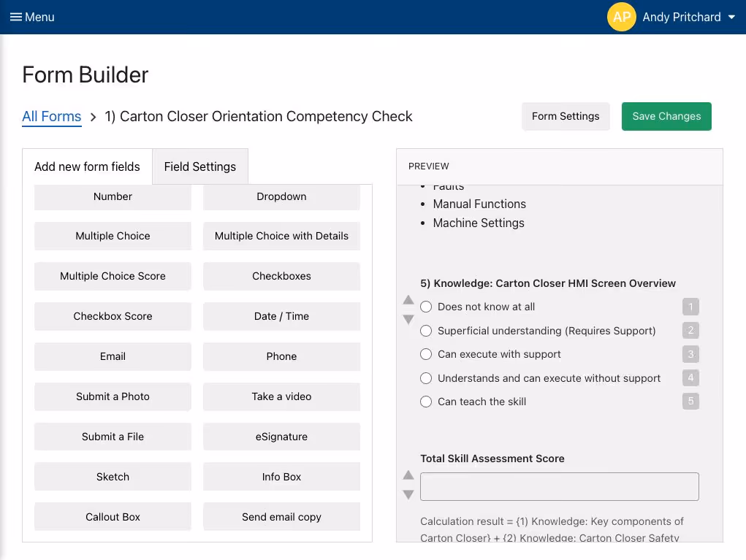Add a Send email copy field
This screenshot has width=746, height=560.
click(x=281, y=517)
